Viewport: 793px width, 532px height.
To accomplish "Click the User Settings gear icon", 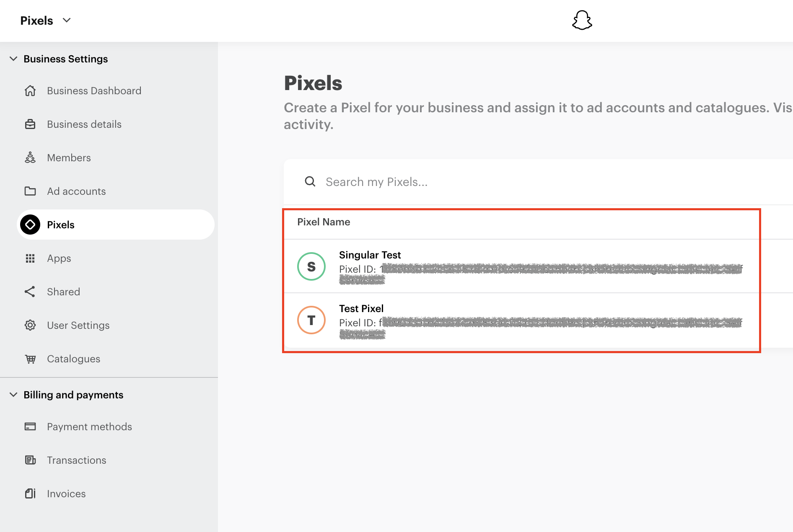I will pos(30,325).
